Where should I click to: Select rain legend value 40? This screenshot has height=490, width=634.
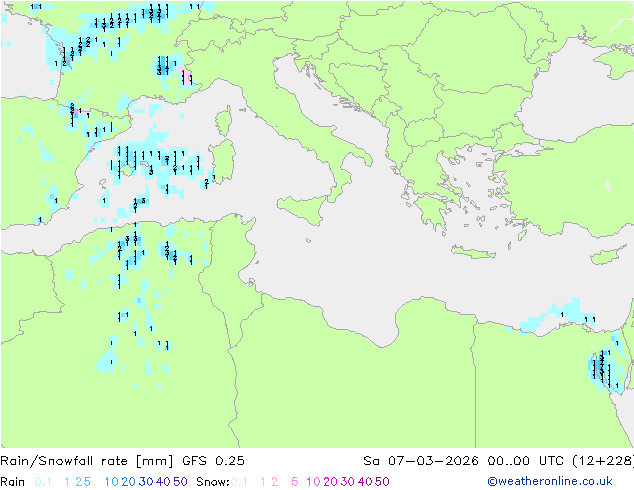point(163,482)
